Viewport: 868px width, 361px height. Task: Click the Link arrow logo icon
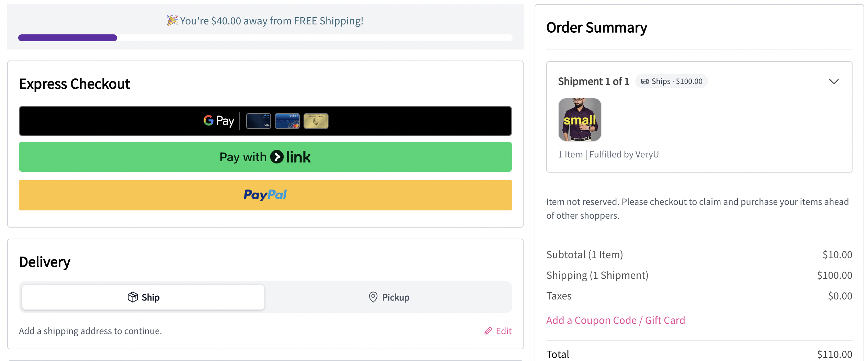point(277,157)
